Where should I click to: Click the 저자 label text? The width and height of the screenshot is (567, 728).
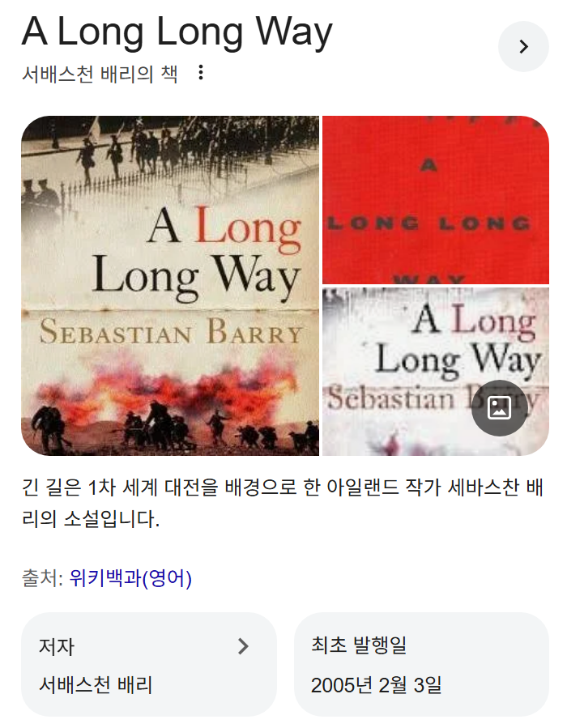56,646
